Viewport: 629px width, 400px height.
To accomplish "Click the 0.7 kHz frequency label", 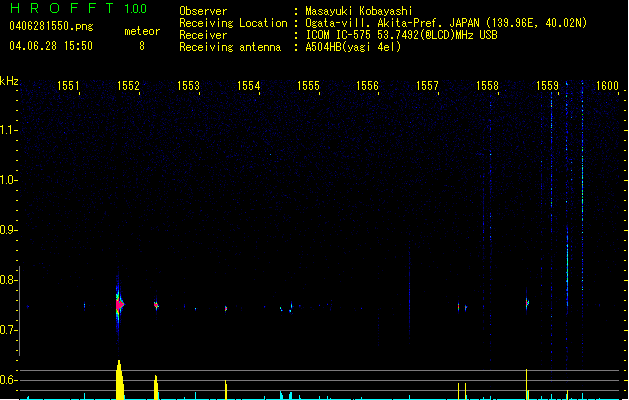I will click(8, 330).
